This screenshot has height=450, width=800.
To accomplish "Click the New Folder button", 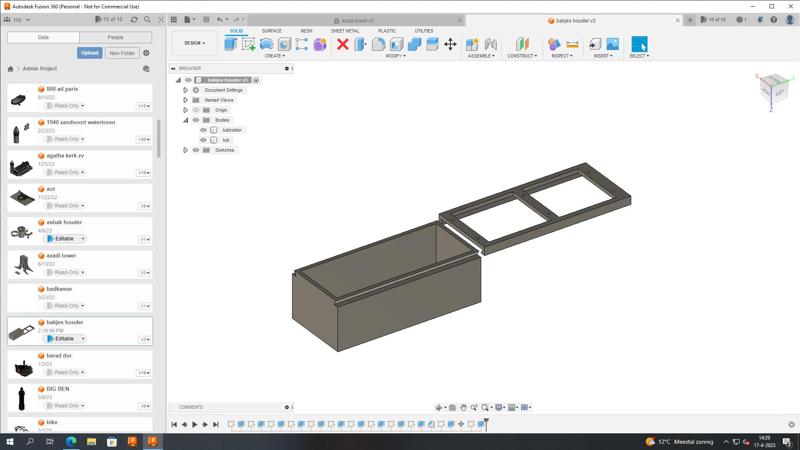I will pos(122,53).
